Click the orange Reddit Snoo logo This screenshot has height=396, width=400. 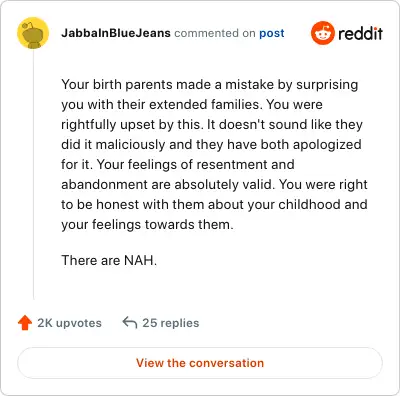click(x=322, y=33)
